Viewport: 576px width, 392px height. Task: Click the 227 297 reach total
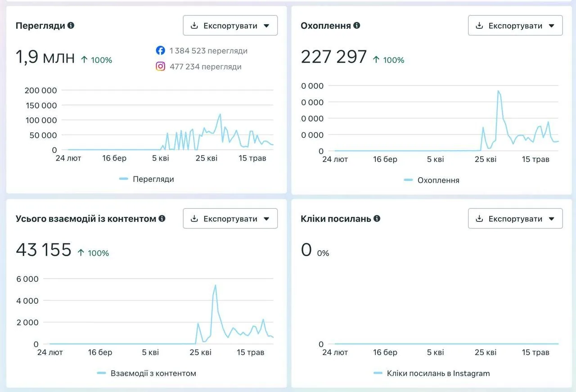[334, 58]
